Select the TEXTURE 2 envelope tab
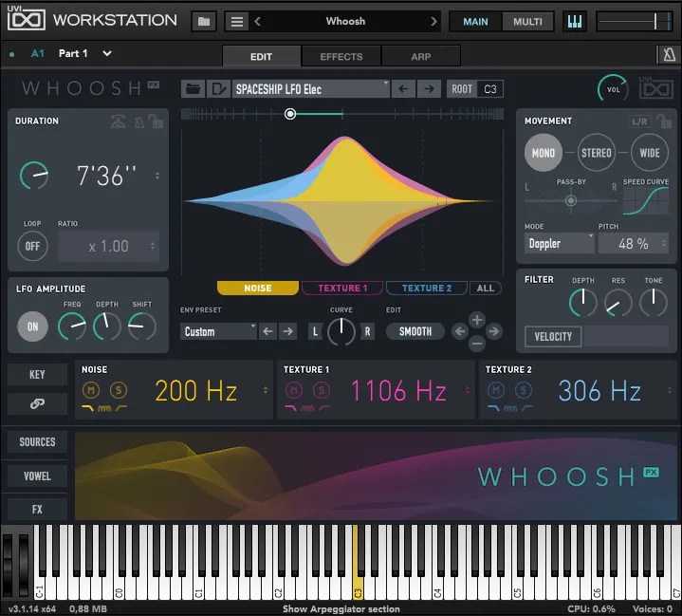The image size is (682, 616). [427, 289]
